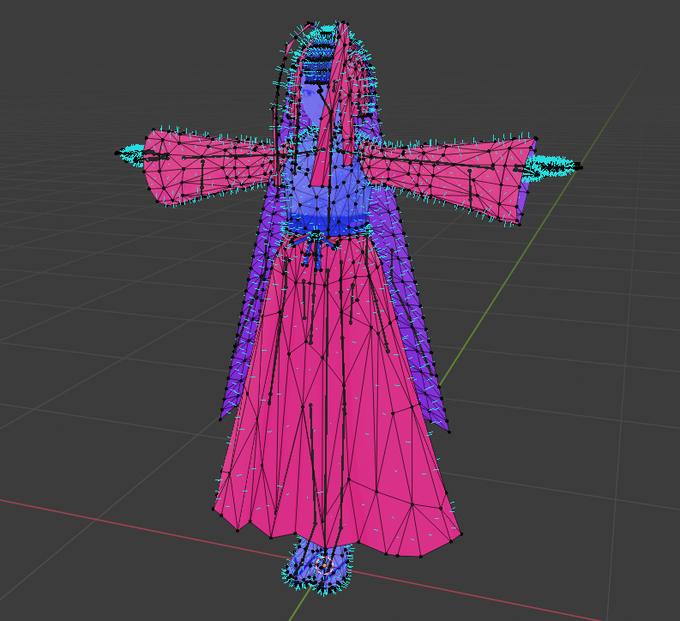Click the blue headdress on top of the head
The image size is (680, 621).
[317, 59]
